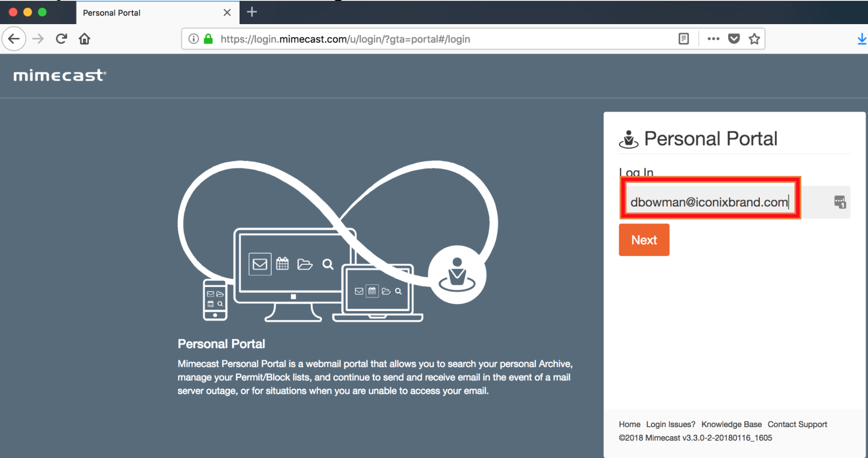Image resolution: width=868 pixels, height=458 pixels.
Task: Open page actions three-dot menu
Action: (713, 39)
